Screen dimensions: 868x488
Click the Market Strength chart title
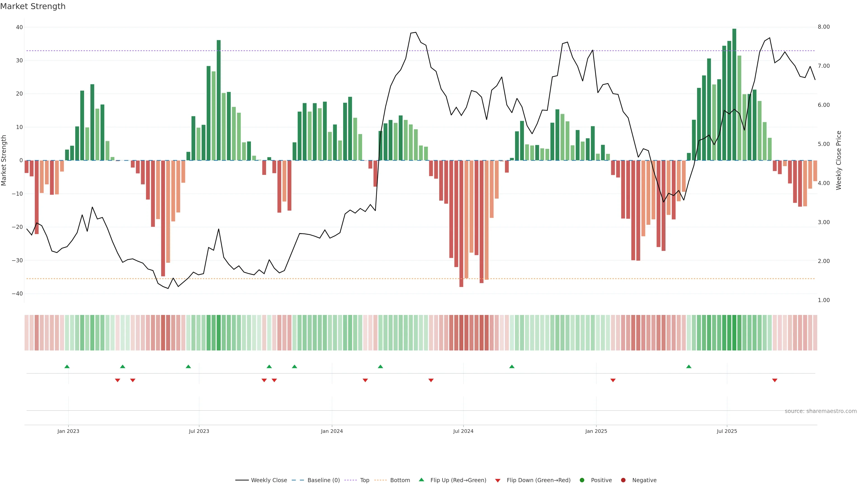pyautogui.click(x=33, y=6)
